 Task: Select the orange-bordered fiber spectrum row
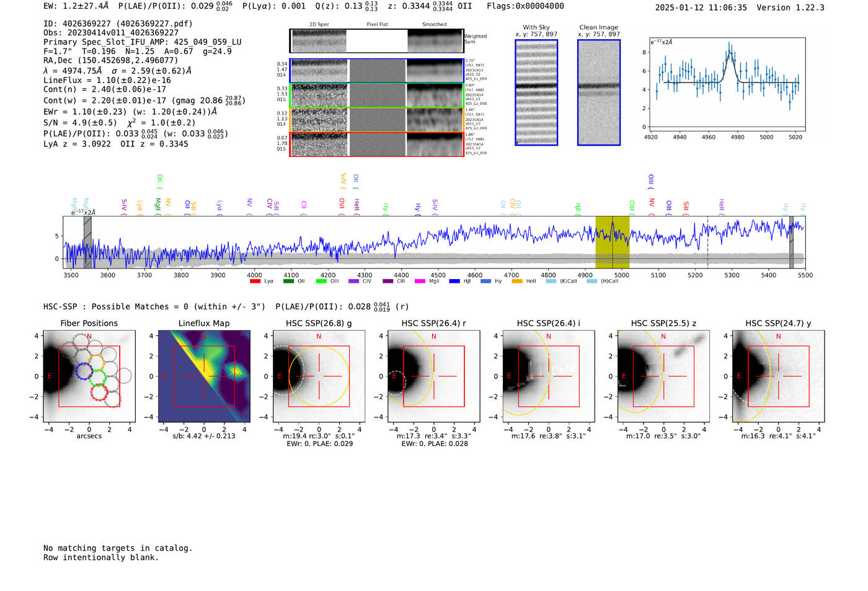pyautogui.click(x=377, y=120)
